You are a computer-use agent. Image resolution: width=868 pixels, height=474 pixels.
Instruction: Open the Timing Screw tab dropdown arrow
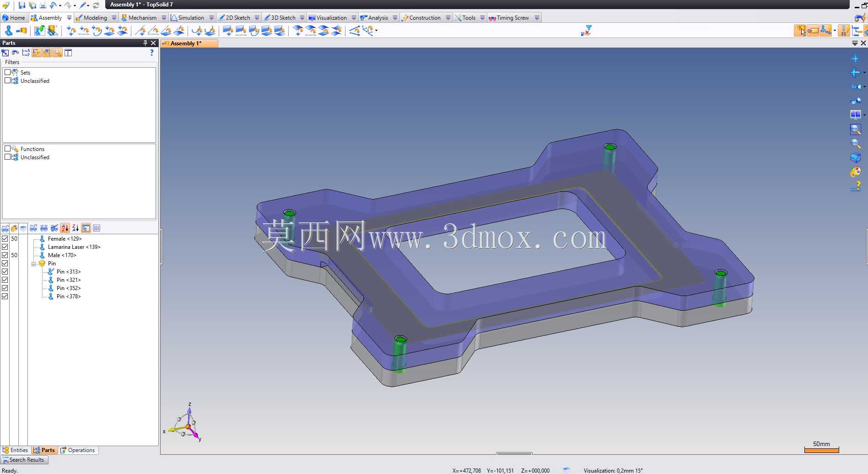pos(537,18)
